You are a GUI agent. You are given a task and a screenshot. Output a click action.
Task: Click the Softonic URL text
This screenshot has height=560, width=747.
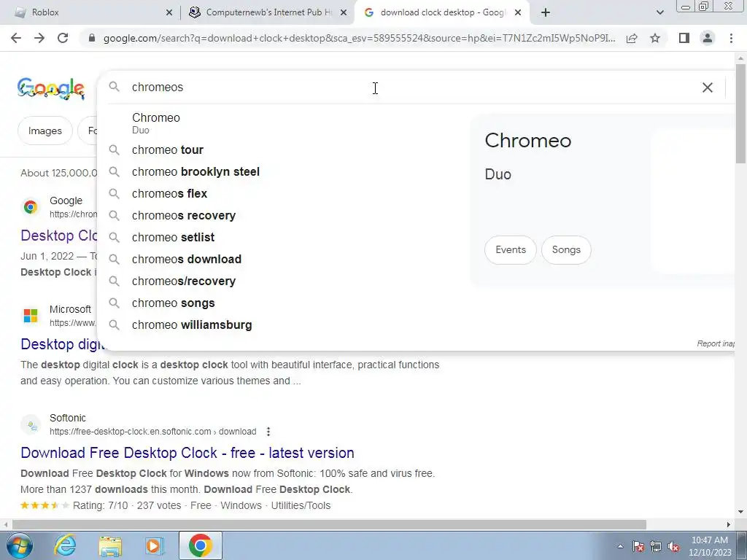153,432
